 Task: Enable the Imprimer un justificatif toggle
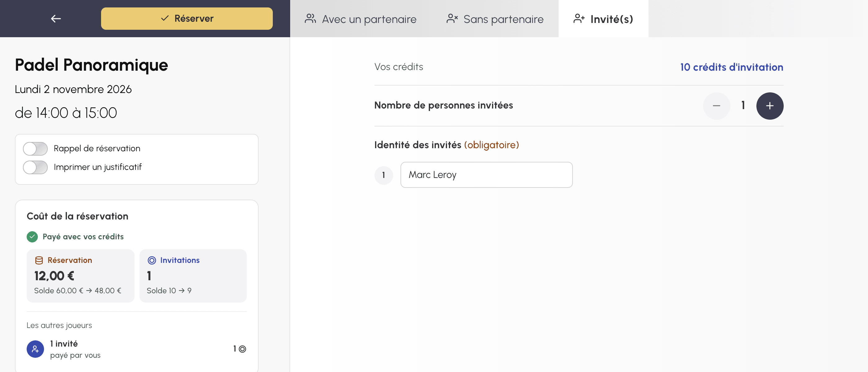tap(35, 167)
